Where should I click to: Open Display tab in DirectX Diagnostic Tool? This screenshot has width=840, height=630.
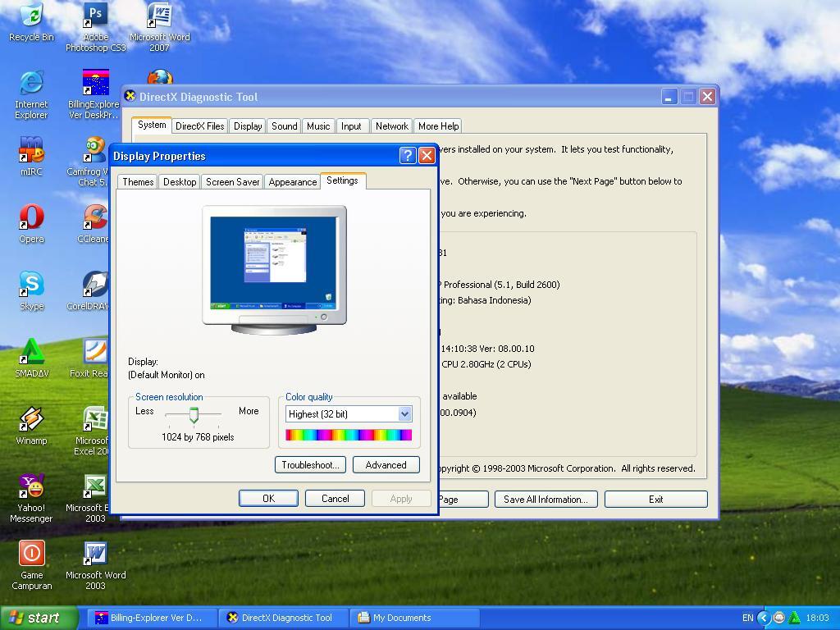(248, 126)
